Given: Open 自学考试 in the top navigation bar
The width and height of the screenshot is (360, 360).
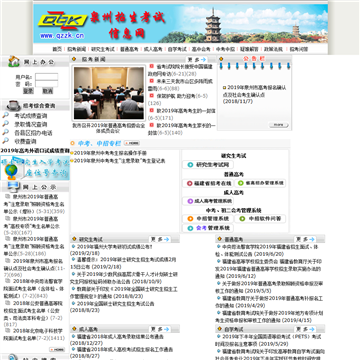Looking at the screenshot, I should [177, 49].
